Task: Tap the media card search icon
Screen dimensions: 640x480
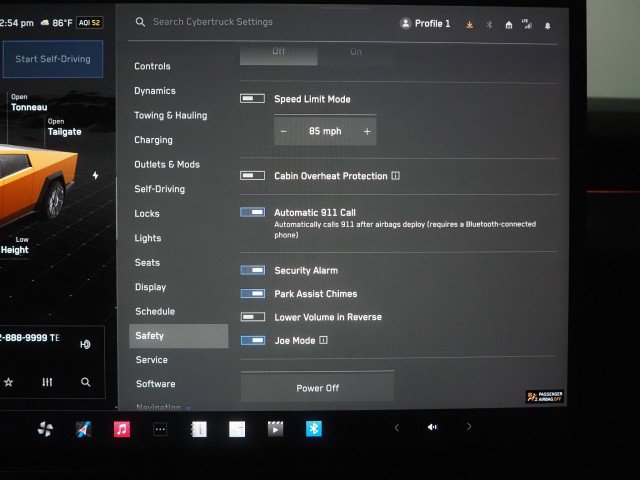Action: pyautogui.click(x=86, y=382)
